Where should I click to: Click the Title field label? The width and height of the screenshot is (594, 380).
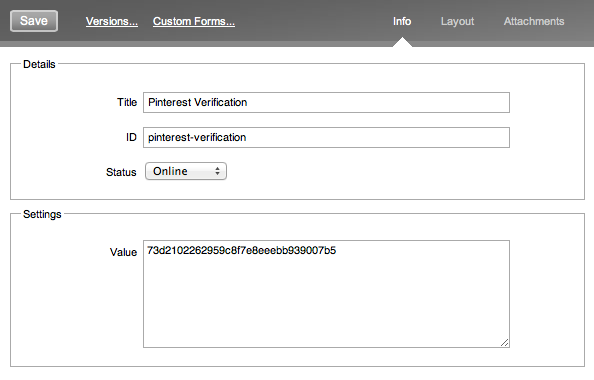[x=127, y=102]
